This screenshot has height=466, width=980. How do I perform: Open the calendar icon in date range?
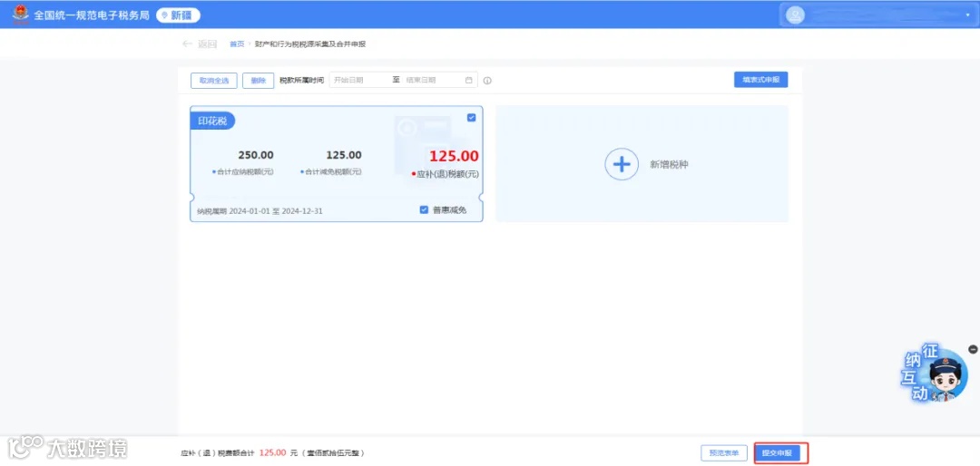click(469, 80)
